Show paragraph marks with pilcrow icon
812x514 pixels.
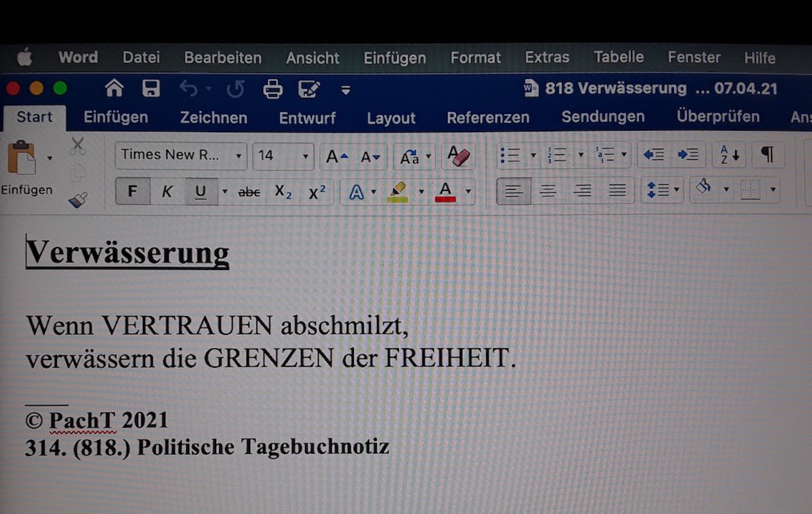click(x=767, y=155)
